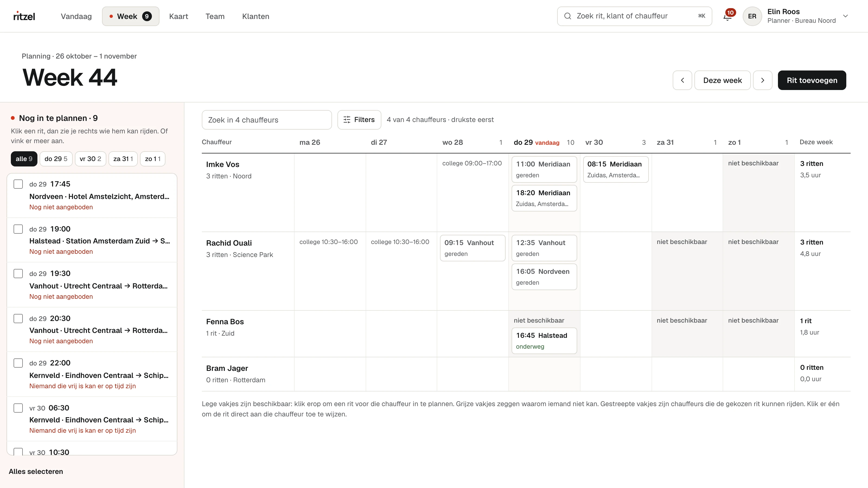Select the vr 30 filter chip

[90, 159]
